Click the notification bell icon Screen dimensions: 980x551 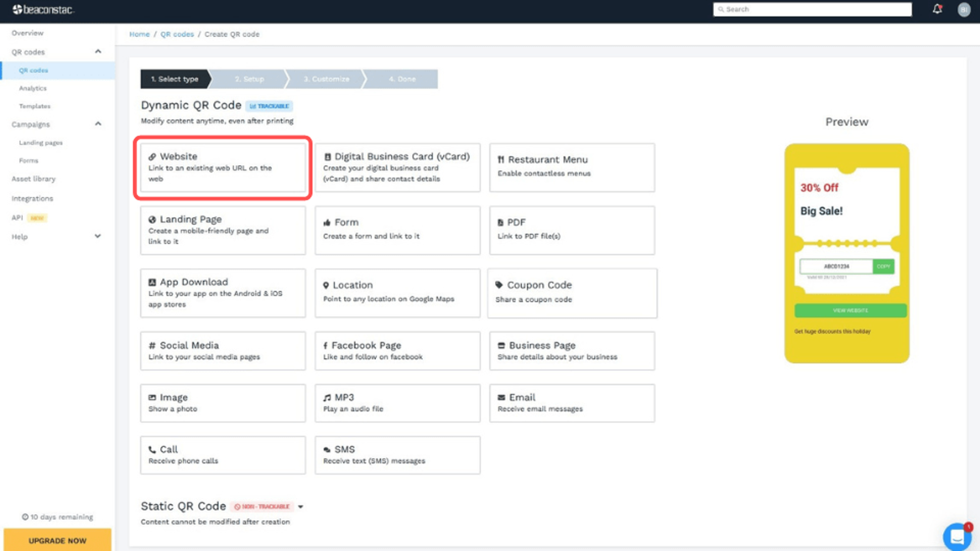click(937, 9)
